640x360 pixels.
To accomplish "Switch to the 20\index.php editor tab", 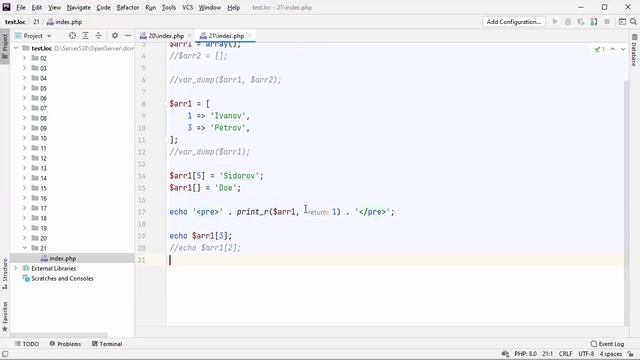I will coord(162,36).
